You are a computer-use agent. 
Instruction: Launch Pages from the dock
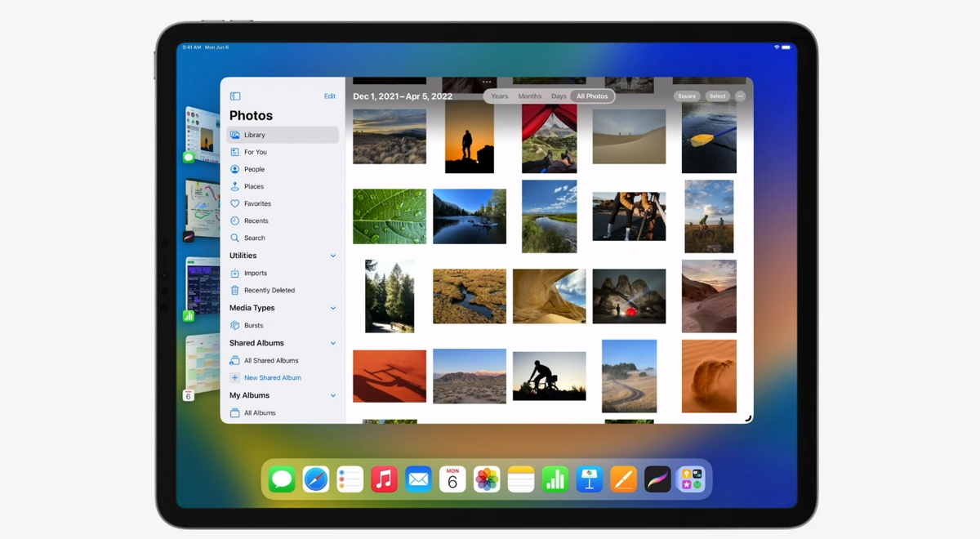(624, 479)
